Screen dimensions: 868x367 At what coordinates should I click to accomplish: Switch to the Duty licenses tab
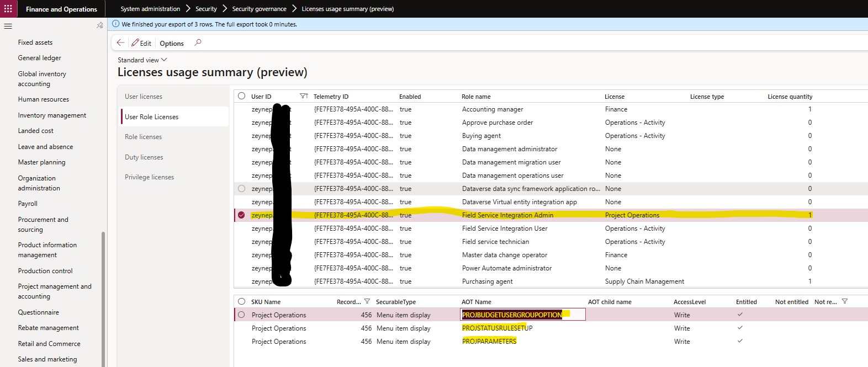144,157
